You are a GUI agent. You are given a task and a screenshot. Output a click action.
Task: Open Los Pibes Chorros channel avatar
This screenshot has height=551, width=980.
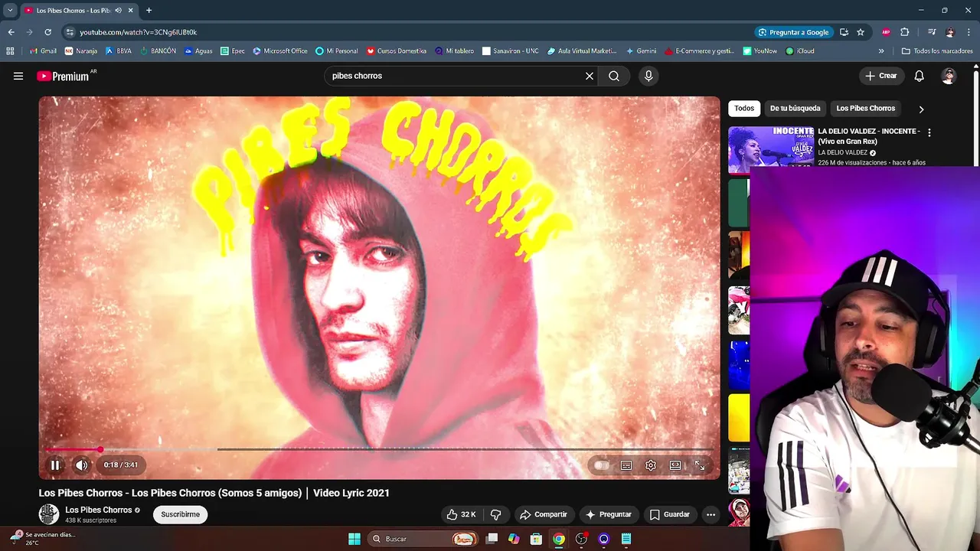tap(49, 514)
